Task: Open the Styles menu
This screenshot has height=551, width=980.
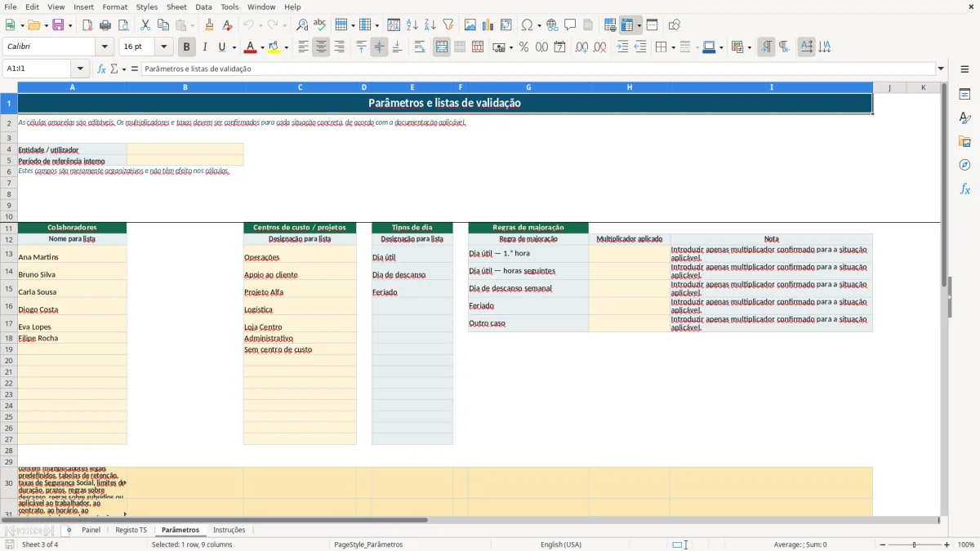Action: [x=147, y=7]
